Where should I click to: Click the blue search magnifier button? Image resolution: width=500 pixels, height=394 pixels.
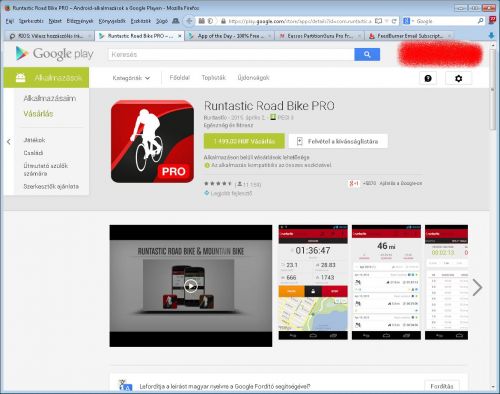coord(367,54)
